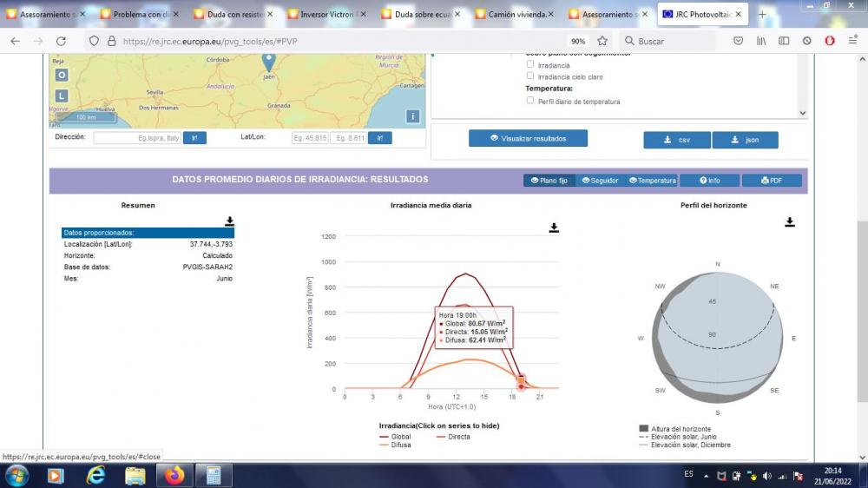Switch to Inversor Victron tab

pyautogui.click(x=327, y=15)
